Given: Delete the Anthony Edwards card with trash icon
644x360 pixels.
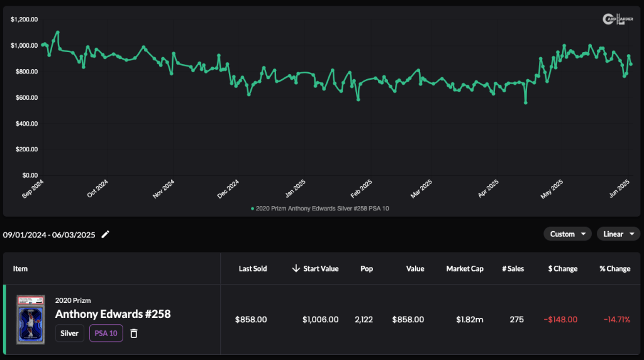Looking at the screenshot, I should coord(134,334).
